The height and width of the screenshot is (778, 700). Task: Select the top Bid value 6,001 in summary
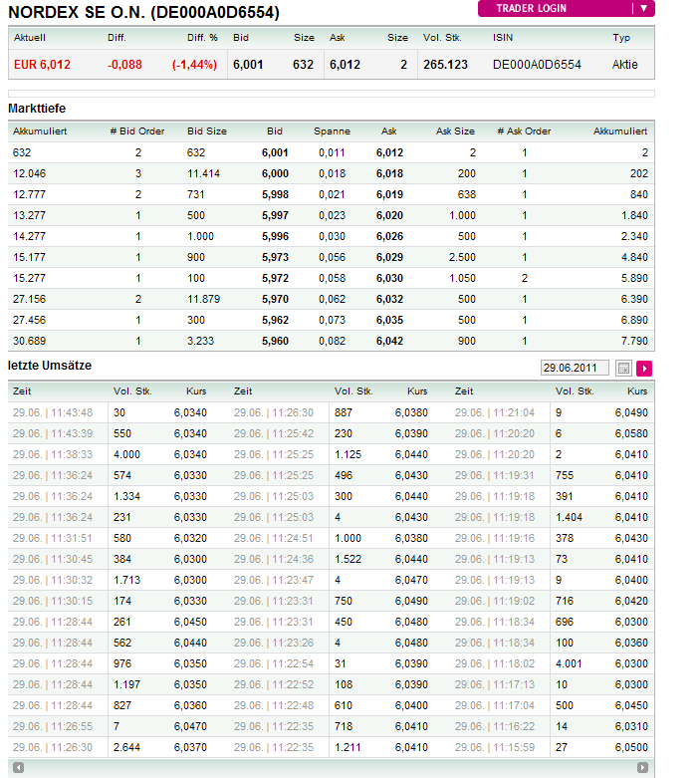pos(248,65)
